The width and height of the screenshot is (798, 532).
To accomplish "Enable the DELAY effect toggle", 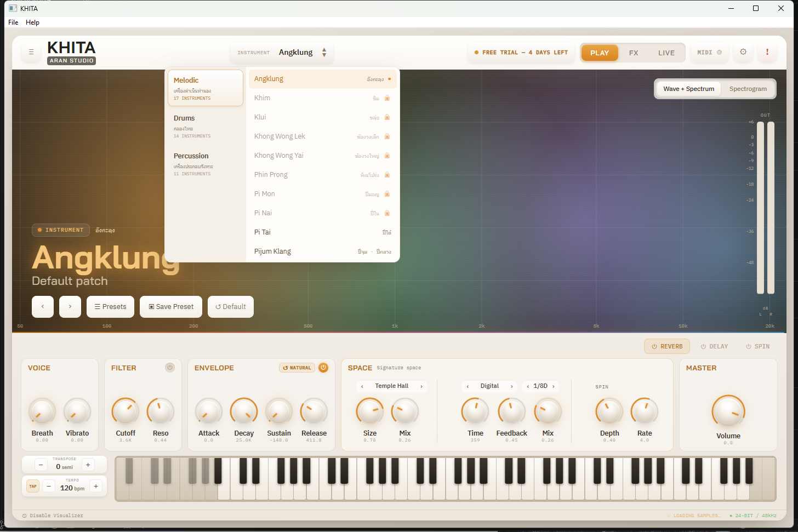I will pos(714,346).
